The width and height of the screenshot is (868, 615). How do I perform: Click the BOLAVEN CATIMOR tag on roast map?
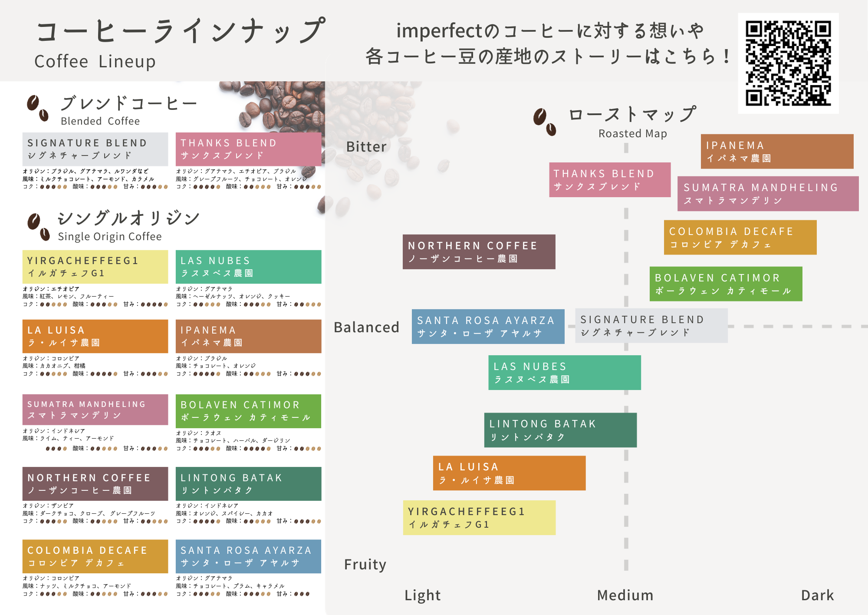coord(726,284)
